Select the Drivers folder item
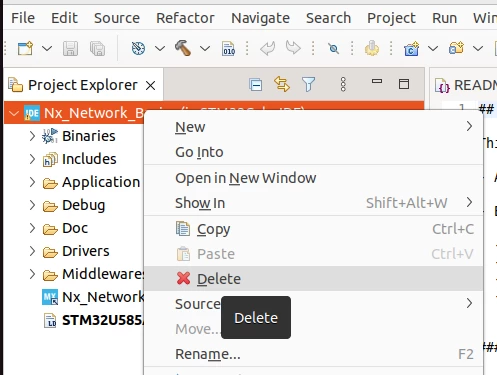 (86, 251)
